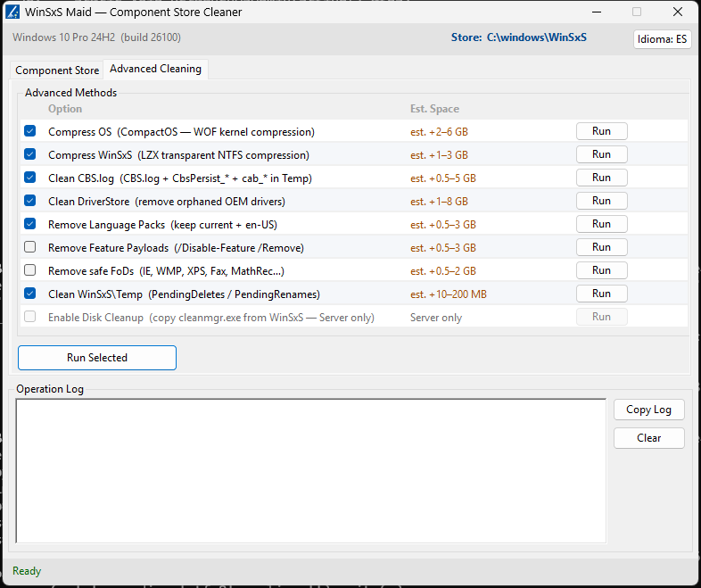The height and width of the screenshot is (588, 701).
Task: Run the Remove Language Packs method
Action: 602,224
